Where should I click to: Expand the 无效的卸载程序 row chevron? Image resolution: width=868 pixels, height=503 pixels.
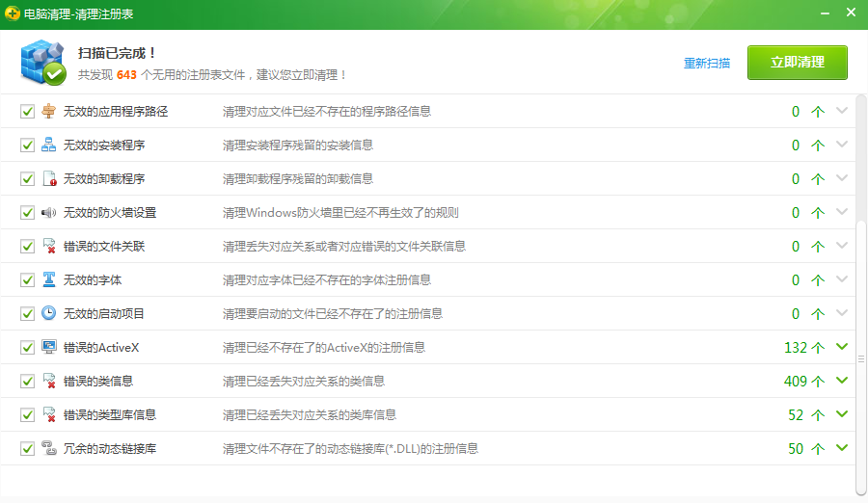click(842, 178)
